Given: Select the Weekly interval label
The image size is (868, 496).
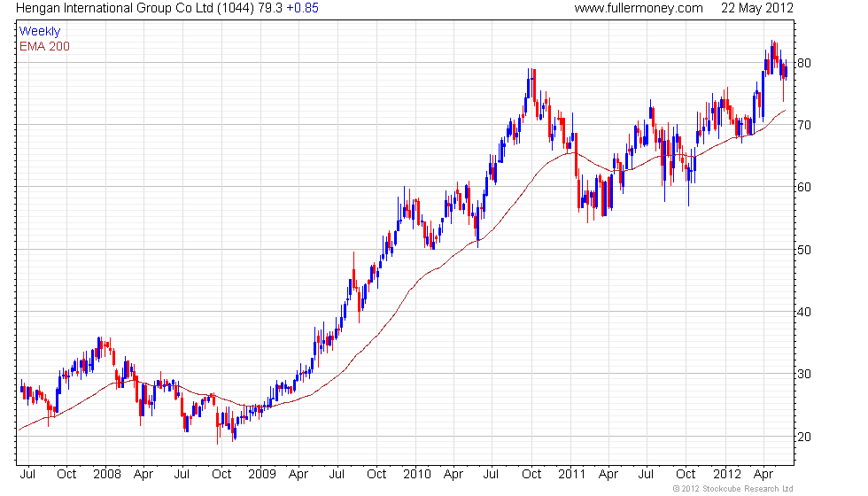Looking at the screenshot, I should [x=40, y=32].
